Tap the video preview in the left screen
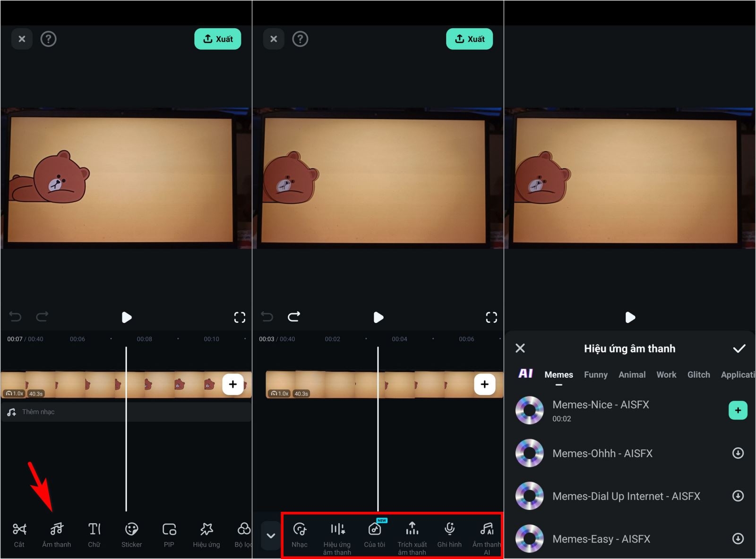756x559 pixels. coord(126,178)
